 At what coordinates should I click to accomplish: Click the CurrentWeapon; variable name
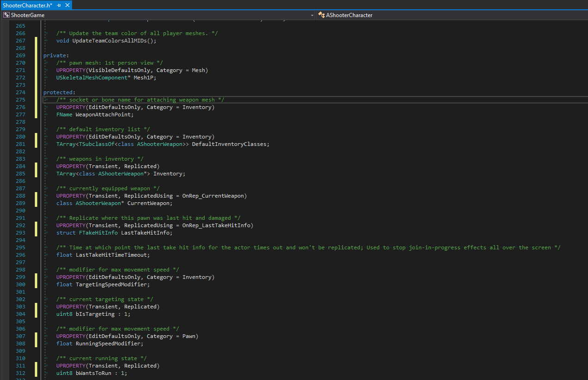point(150,203)
